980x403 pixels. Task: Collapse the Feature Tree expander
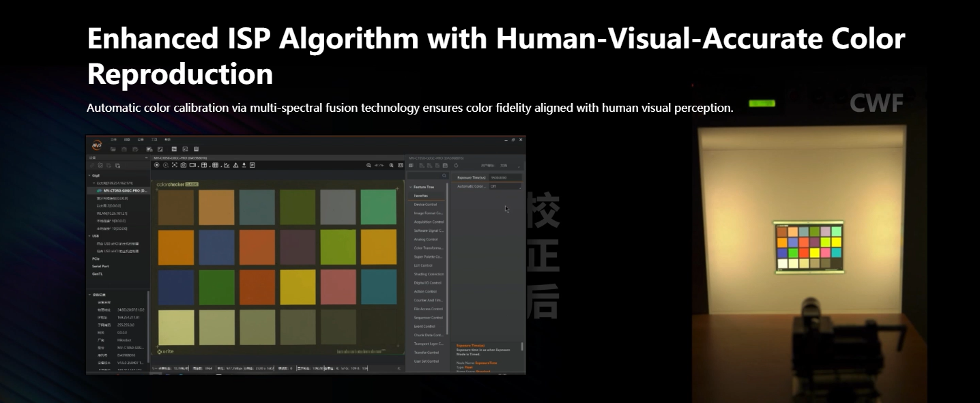(x=410, y=187)
